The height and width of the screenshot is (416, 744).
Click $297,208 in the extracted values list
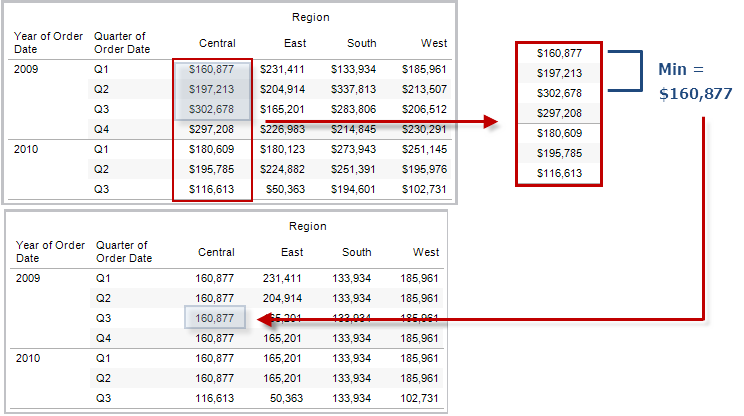(559, 113)
